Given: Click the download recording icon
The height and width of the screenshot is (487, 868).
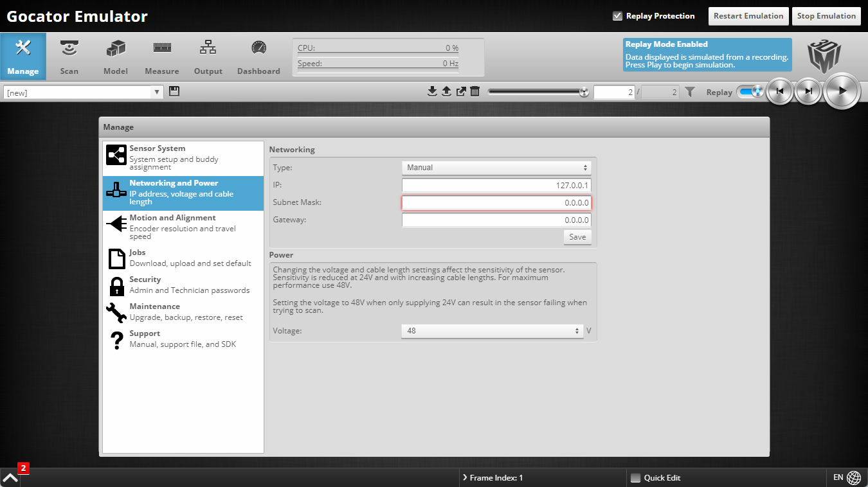Looking at the screenshot, I should (432, 92).
